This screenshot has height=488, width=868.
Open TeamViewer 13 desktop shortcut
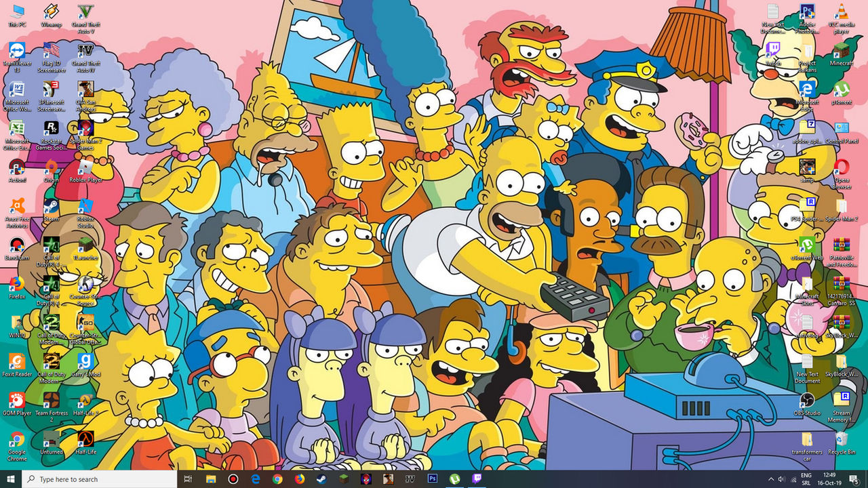click(x=17, y=58)
